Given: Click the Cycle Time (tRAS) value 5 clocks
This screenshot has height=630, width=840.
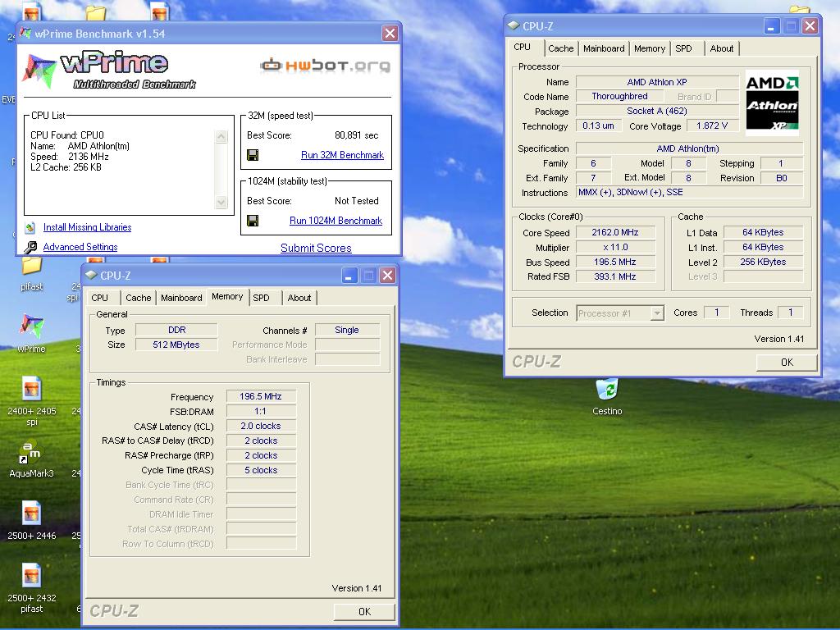Looking at the screenshot, I should pyautogui.click(x=261, y=470).
